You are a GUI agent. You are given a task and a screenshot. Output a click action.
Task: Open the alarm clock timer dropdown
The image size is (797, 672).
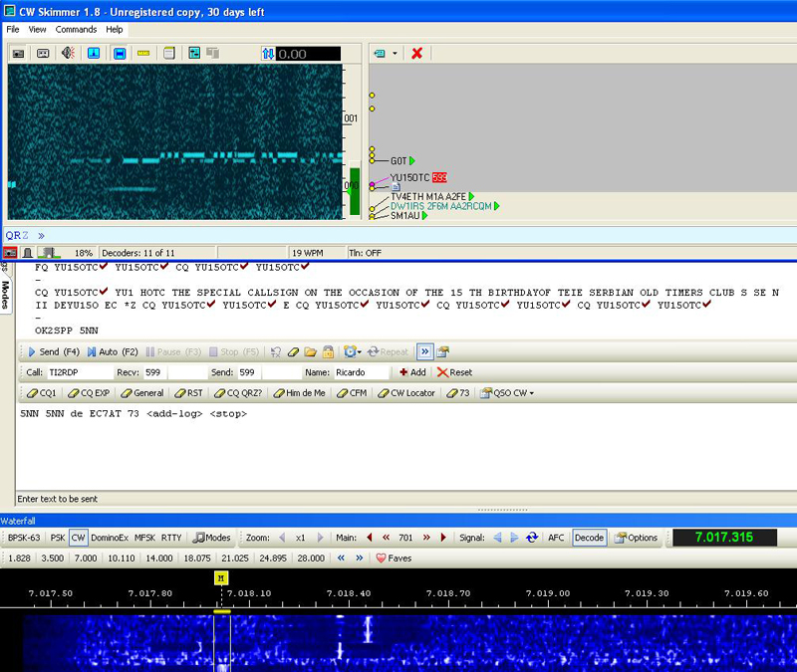tap(353, 352)
